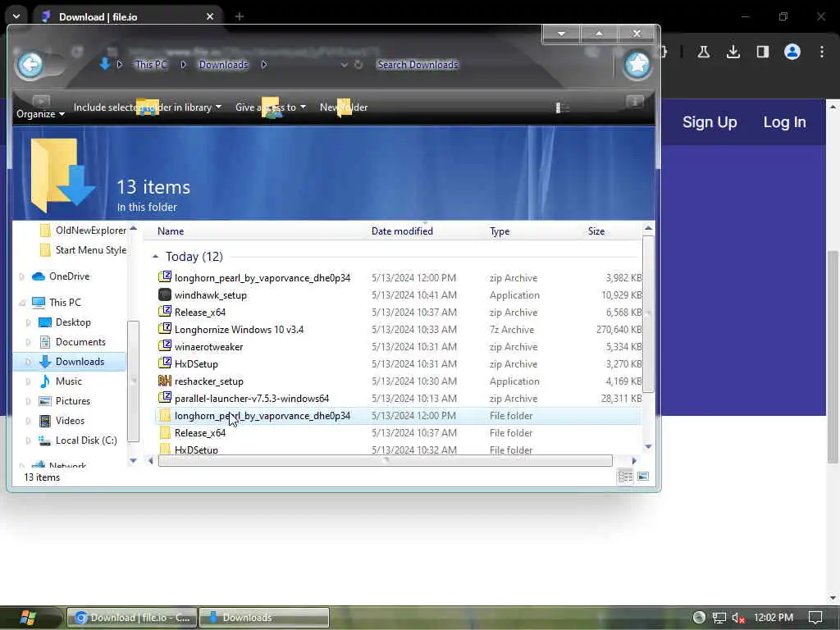Click Log In on file.io page
The width and height of the screenshot is (840, 630).
[784, 122]
